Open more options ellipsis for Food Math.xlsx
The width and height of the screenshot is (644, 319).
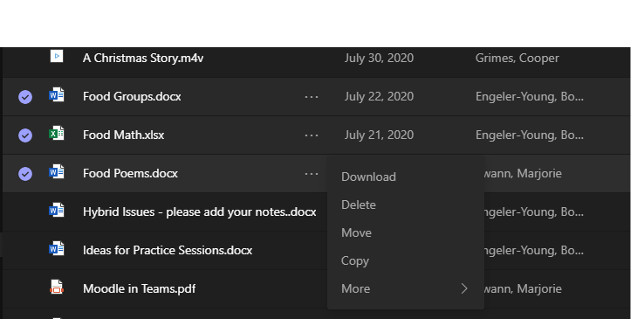tap(312, 135)
